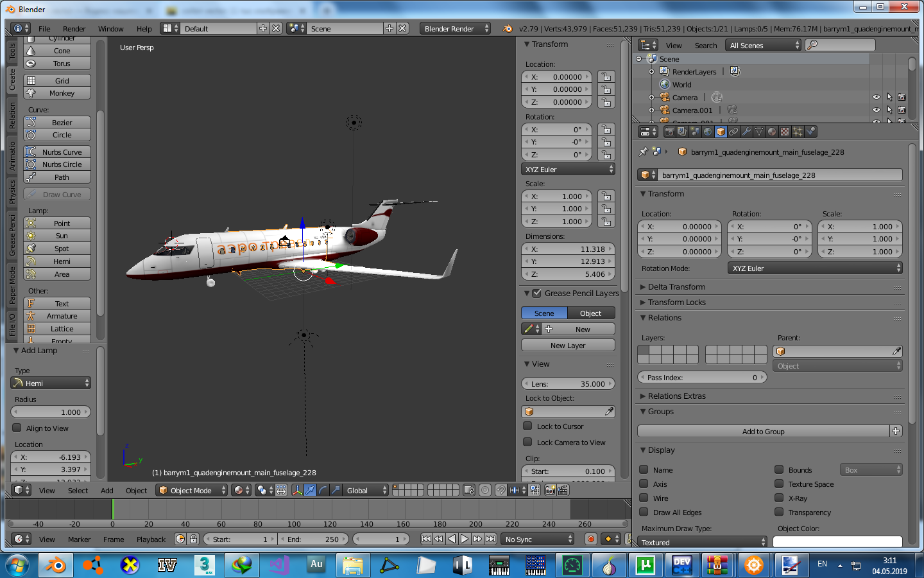924x578 pixels.
Task: Open the Render menu in the info header
Action: (x=74, y=28)
